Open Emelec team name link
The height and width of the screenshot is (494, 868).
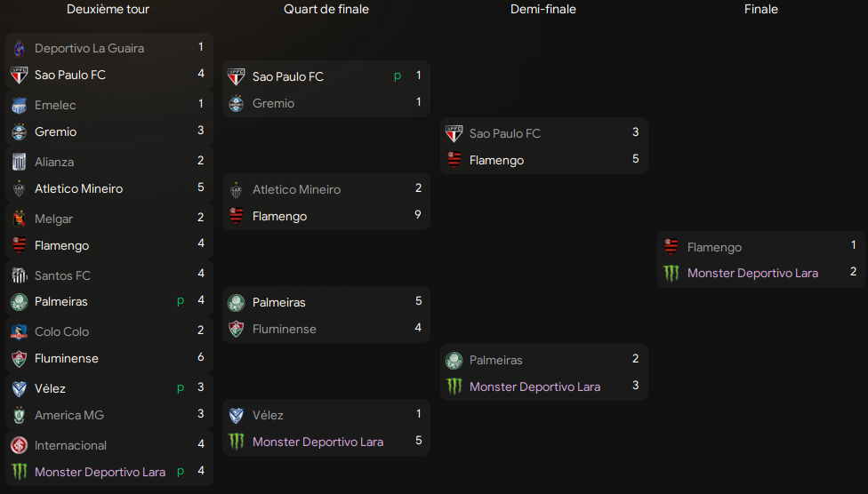click(x=55, y=105)
